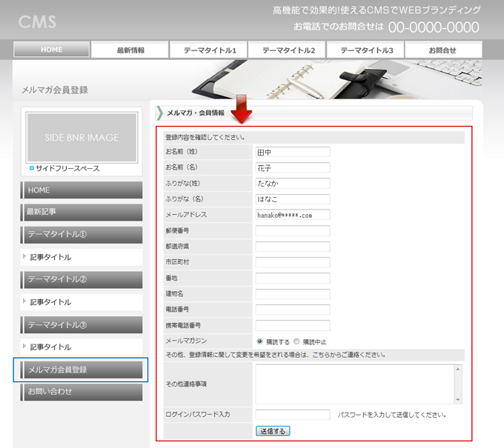
Task: Go to テーマタイトル2 navigation tab
Action: tap(288, 50)
